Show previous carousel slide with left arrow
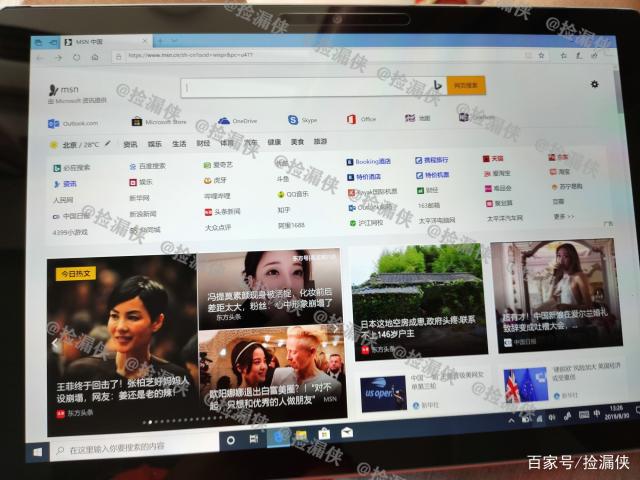The height and width of the screenshot is (480, 640). 54,345
